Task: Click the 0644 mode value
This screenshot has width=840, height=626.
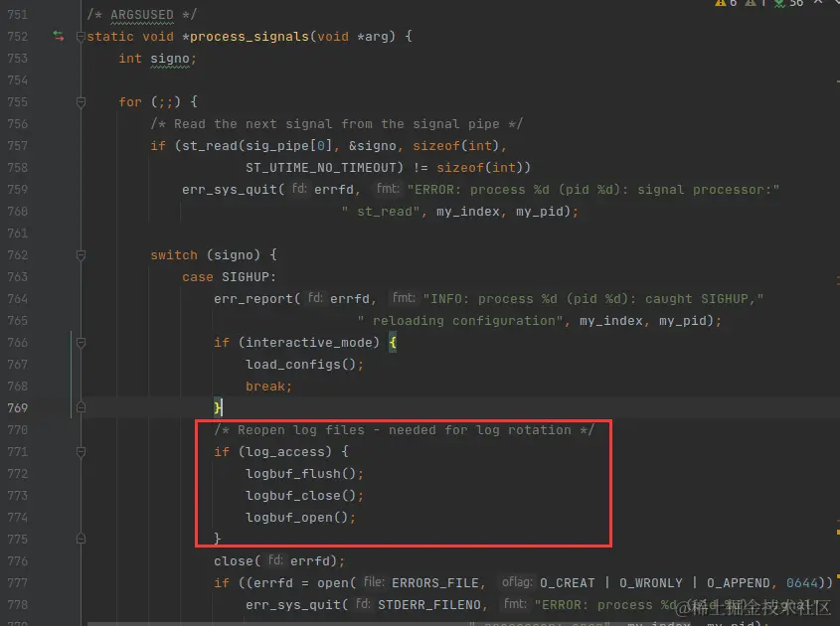Action: pyautogui.click(x=802, y=582)
